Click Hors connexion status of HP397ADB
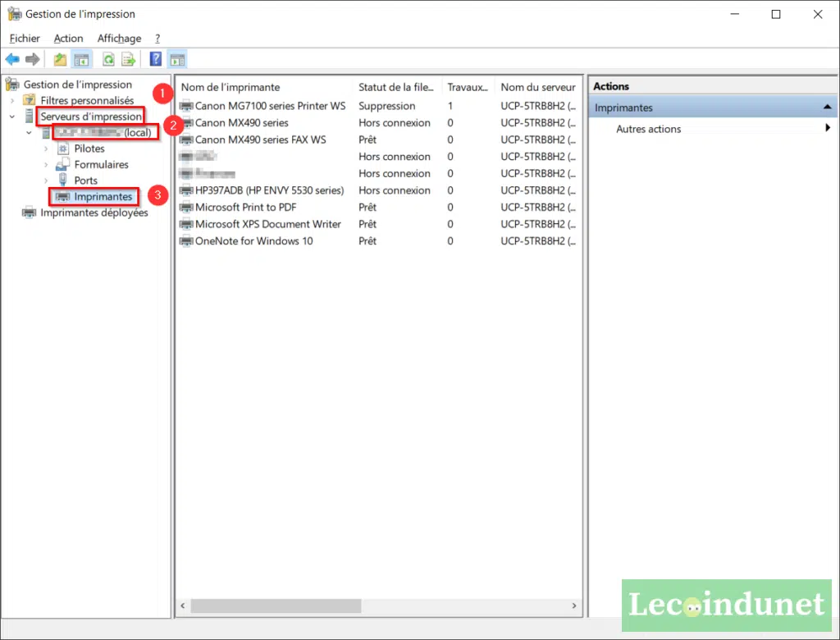The height and width of the screenshot is (640, 840). (x=395, y=190)
